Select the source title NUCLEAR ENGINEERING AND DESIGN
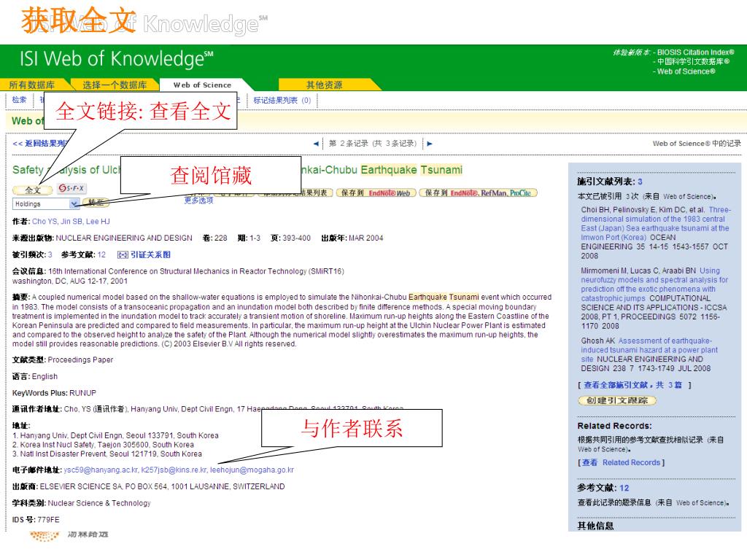This screenshot has width=747, height=560. point(124,238)
